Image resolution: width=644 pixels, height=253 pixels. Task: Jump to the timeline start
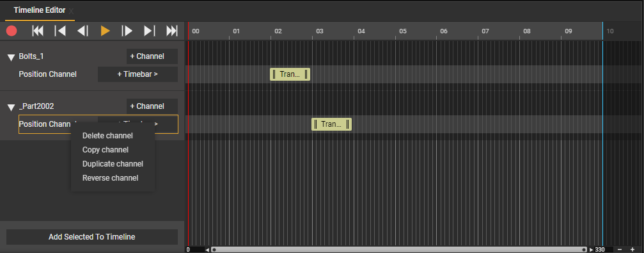(x=38, y=31)
